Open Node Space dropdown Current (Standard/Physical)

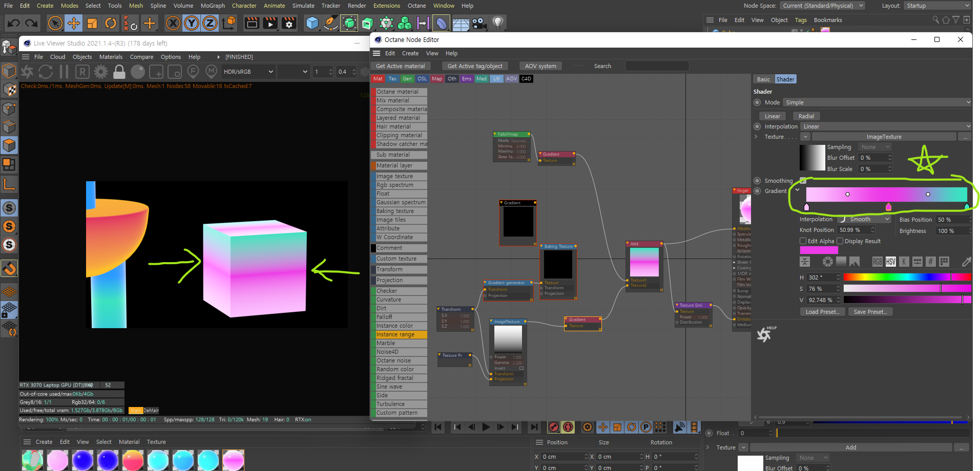tap(823, 6)
